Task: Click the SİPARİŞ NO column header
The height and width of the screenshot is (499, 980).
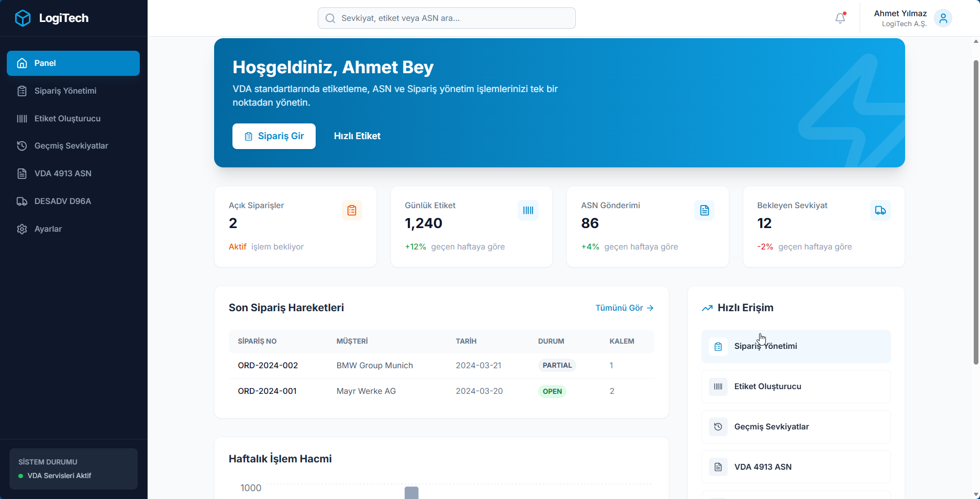Action: coord(257,341)
